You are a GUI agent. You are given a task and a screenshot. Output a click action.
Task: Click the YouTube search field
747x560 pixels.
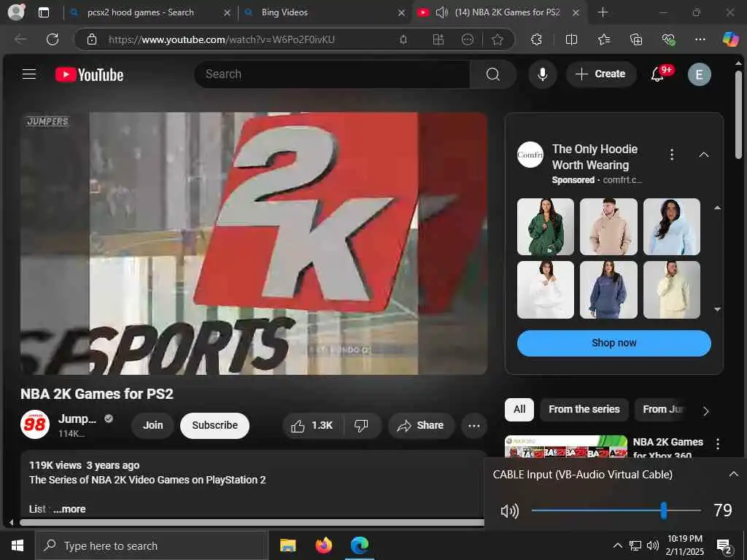332,74
